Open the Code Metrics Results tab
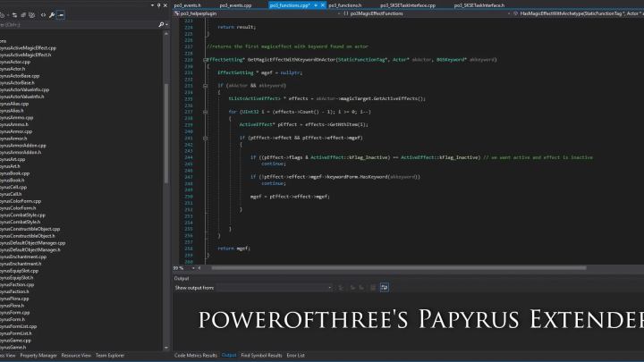This screenshot has height=362, width=644. tap(196, 356)
